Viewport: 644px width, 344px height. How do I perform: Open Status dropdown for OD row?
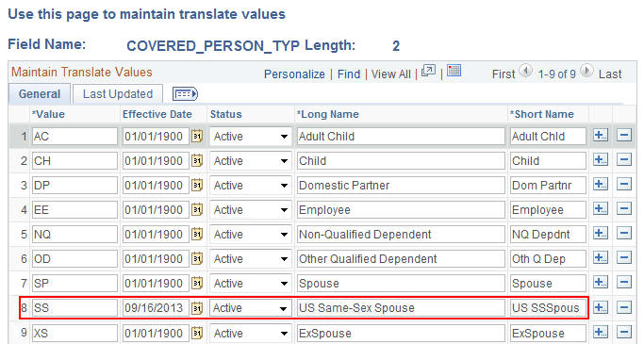coord(251,259)
